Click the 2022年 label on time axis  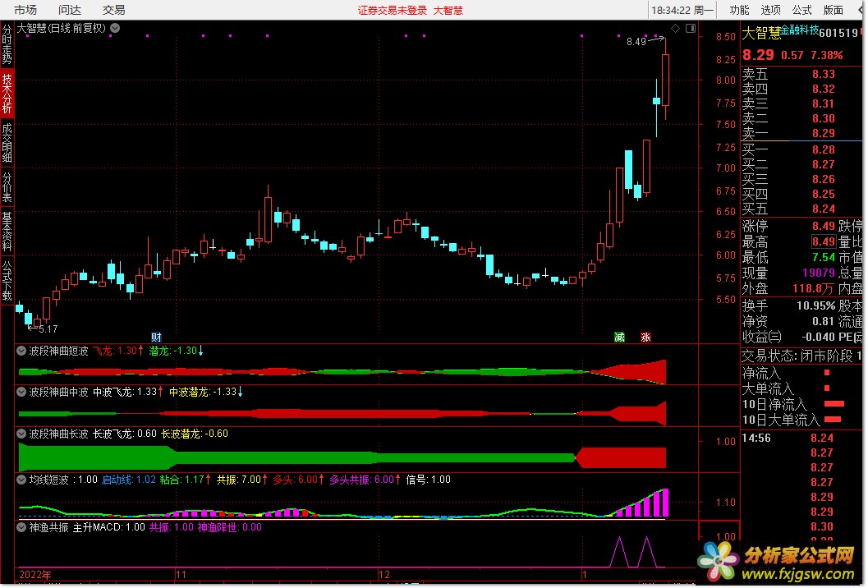pyautogui.click(x=34, y=575)
